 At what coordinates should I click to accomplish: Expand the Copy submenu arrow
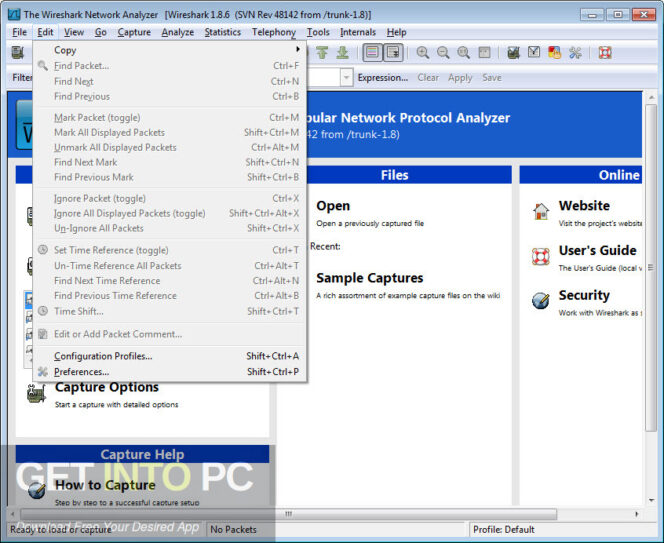pyautogui.click(x=298, y=50)
